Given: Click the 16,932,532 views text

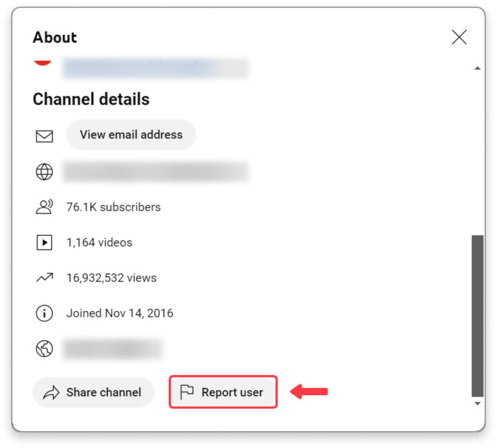Looking at the screenshot, I should pyautogui.click(x=111, y=278).
